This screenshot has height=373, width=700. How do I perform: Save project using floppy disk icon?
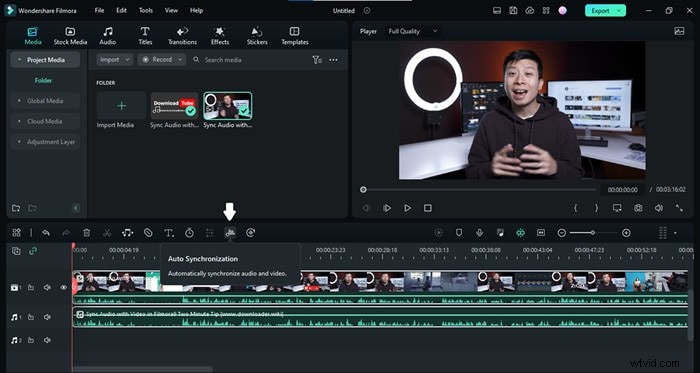[513, 10]
